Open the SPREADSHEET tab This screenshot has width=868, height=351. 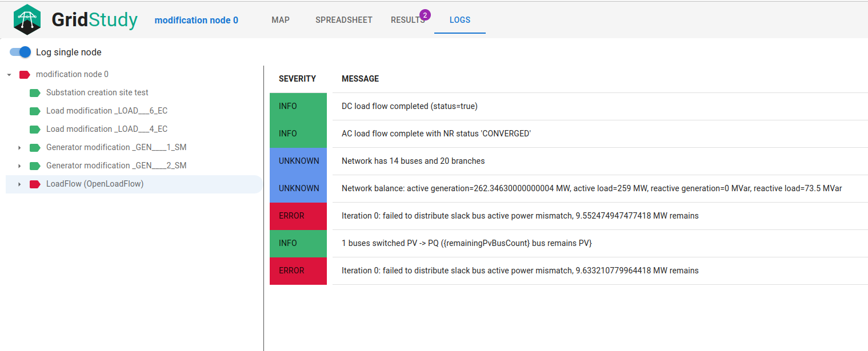click(344, 20)
